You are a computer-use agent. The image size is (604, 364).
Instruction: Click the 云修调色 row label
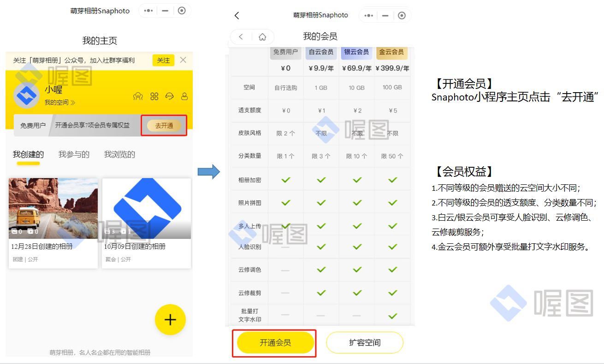click(x=250, y=270)
